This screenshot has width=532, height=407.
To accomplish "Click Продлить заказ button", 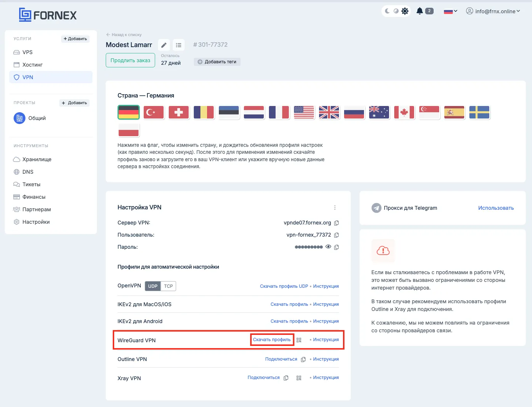I will click(x=130, y=60).
